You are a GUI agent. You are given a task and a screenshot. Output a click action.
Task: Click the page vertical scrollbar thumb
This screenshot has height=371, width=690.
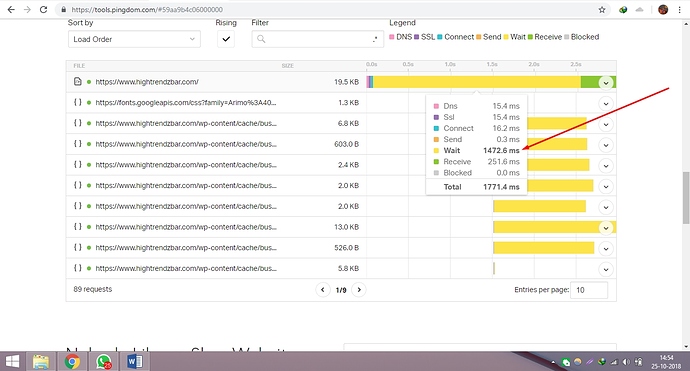point(685,198)
